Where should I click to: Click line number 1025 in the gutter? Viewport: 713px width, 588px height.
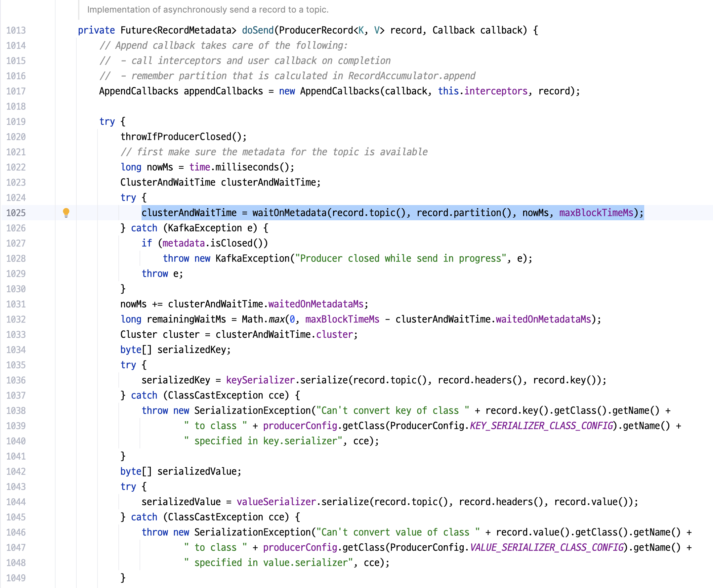click(x=16, y=213)
